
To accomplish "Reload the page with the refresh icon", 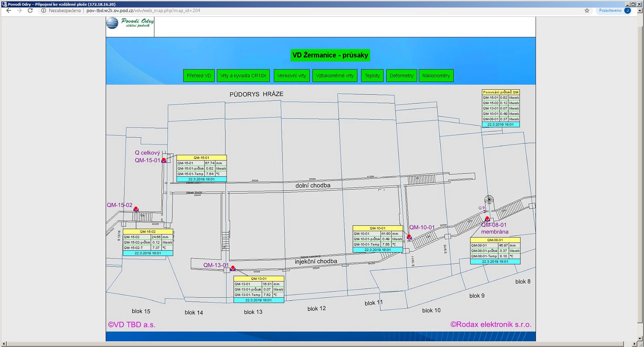I will tap(30, 10).
